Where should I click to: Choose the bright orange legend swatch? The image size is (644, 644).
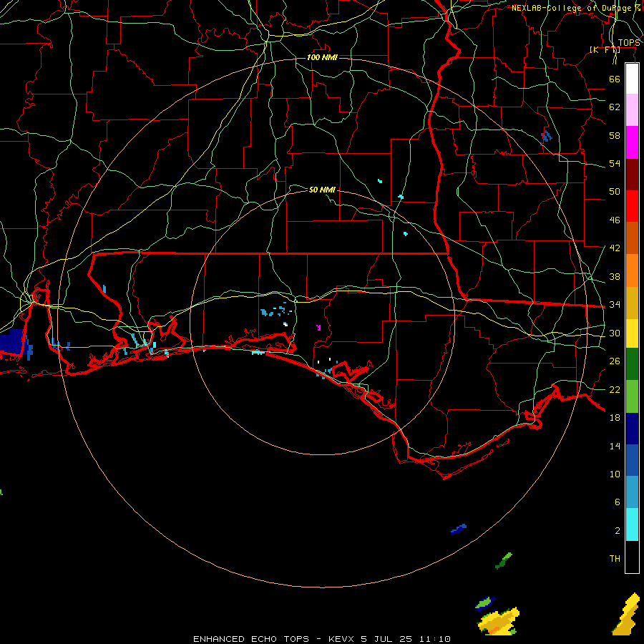pyautogui.click(x=632, y=270)
